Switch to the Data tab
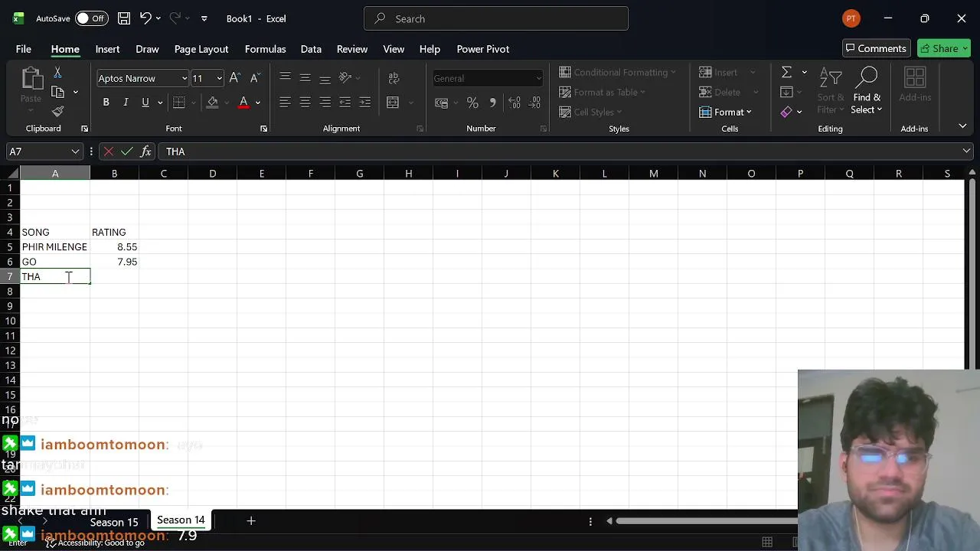 pos(311,49)
